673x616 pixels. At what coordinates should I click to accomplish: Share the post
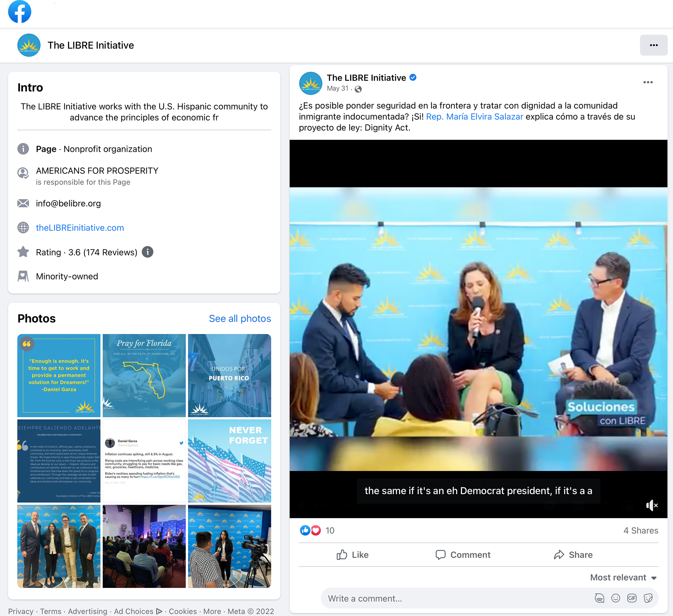[x=573, y=555]
